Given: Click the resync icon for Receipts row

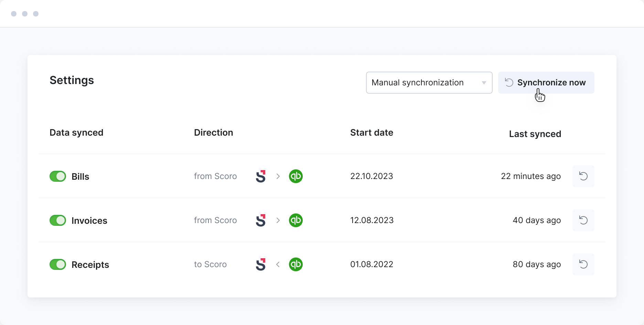Looking at the screenshot, I should [x=583, y=264].
